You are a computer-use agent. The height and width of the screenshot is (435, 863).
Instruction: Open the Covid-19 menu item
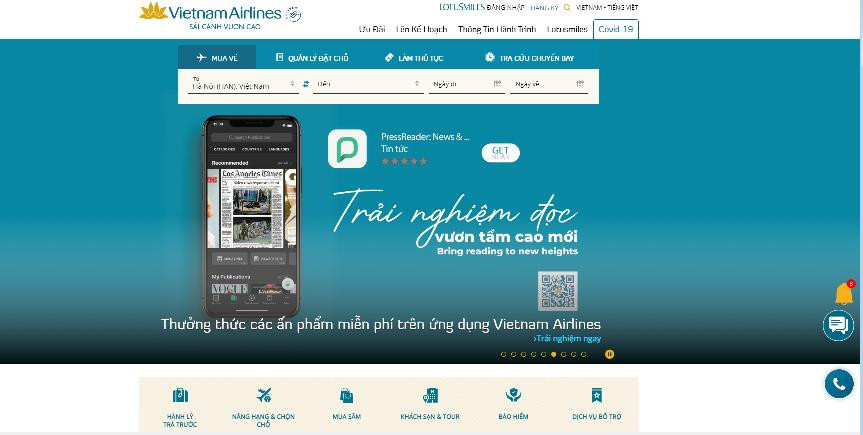coord(616,29)
